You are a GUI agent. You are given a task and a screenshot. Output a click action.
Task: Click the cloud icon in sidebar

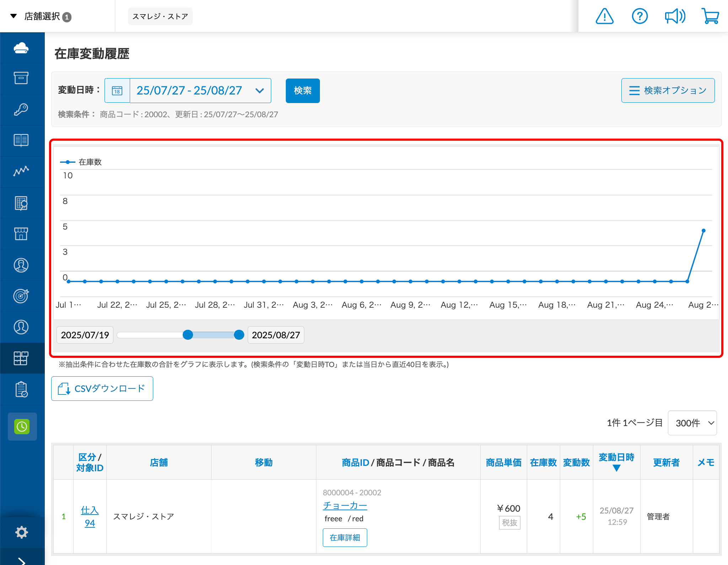[21, 48]
